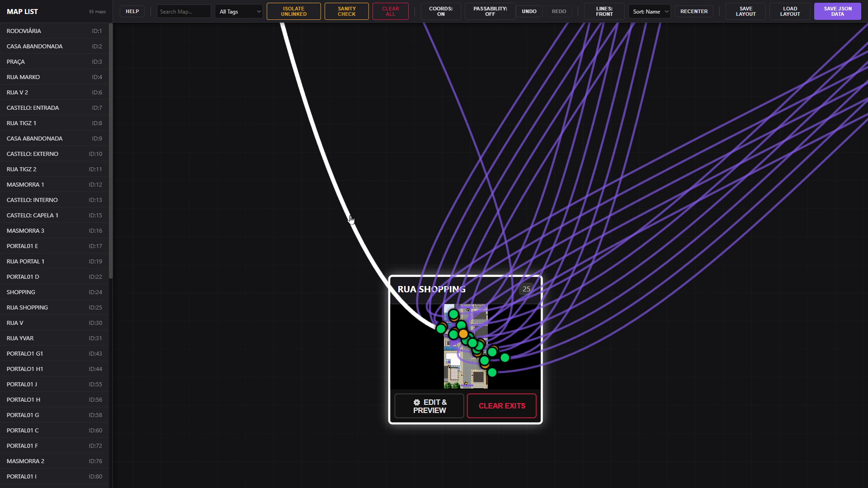Select CASTELO: ENTRADA map entry
The image size is (868, 488).
(x=54, y=108)
